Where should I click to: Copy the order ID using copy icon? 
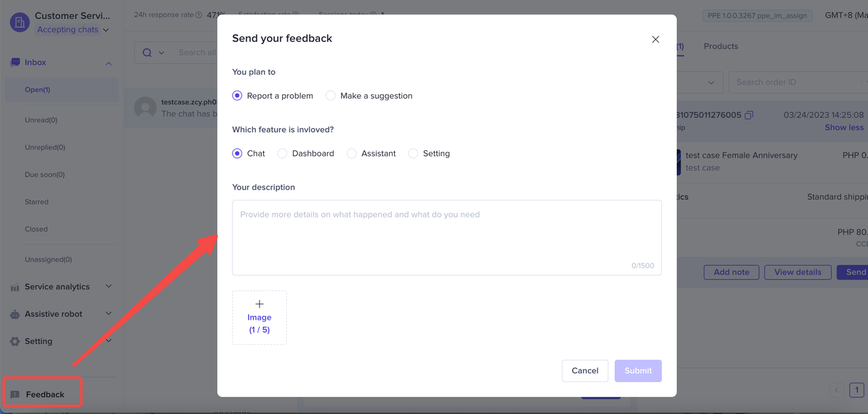tap(749, 115)
